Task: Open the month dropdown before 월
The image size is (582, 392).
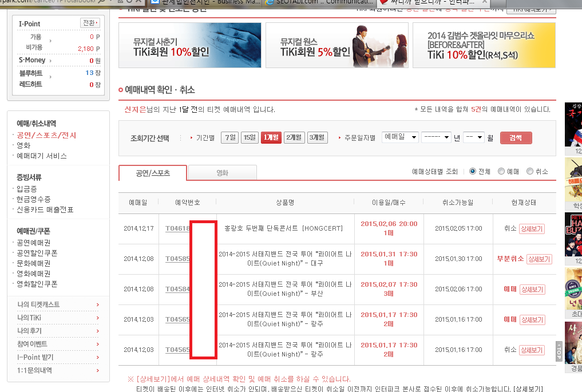Action: pos(473,137)
